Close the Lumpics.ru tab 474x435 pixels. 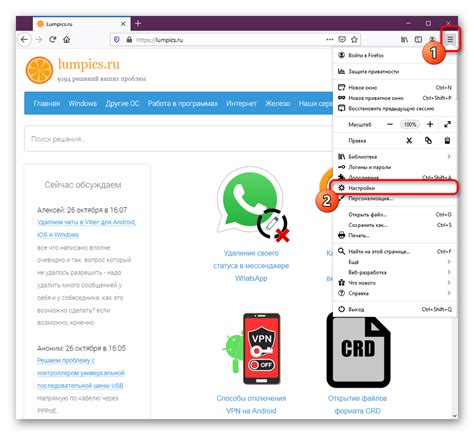[123, 24]
